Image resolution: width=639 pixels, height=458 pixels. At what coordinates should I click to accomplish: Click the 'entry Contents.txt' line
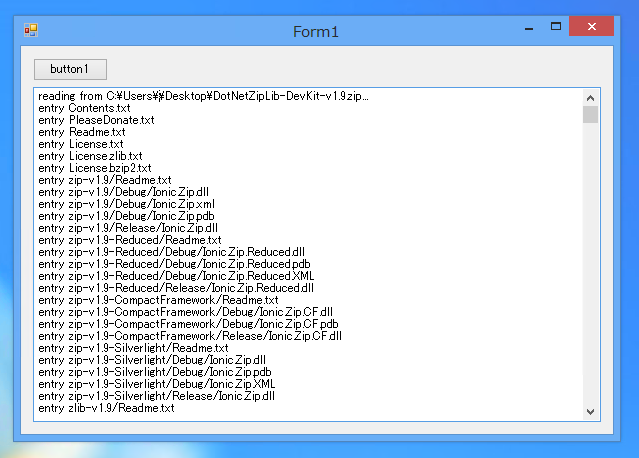pyautogui.click(x=84, y=108)
